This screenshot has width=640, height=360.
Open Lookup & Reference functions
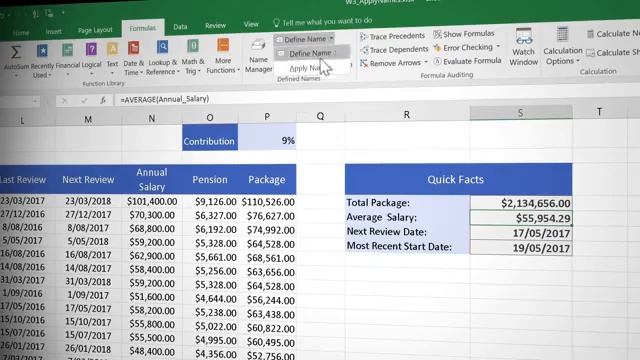point(162,57)
